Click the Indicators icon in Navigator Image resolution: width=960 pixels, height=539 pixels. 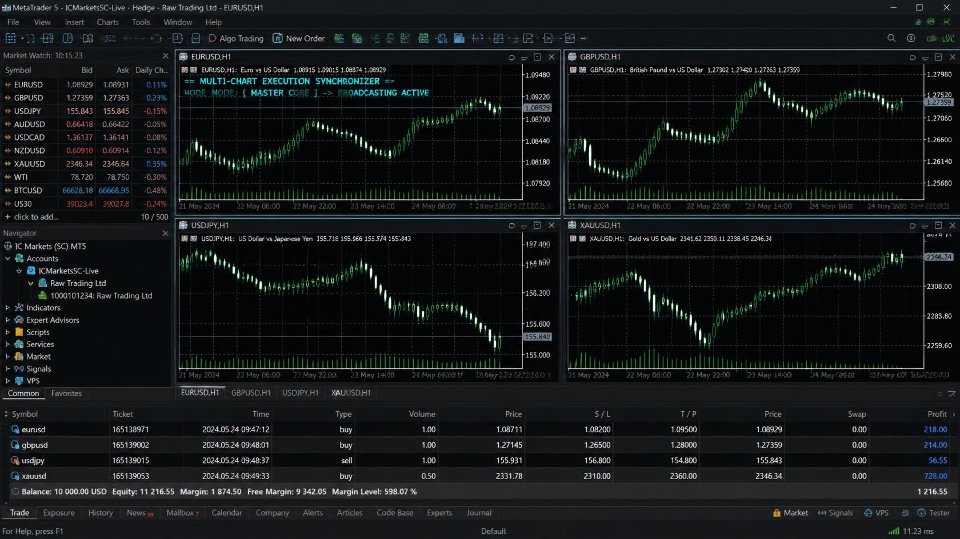[19, 307]
